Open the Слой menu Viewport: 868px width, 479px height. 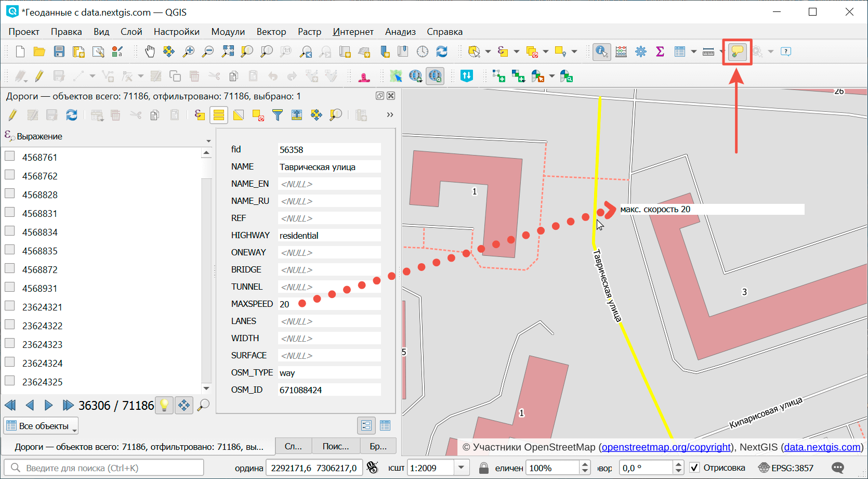pyautogui.click(x=131, y=32)
